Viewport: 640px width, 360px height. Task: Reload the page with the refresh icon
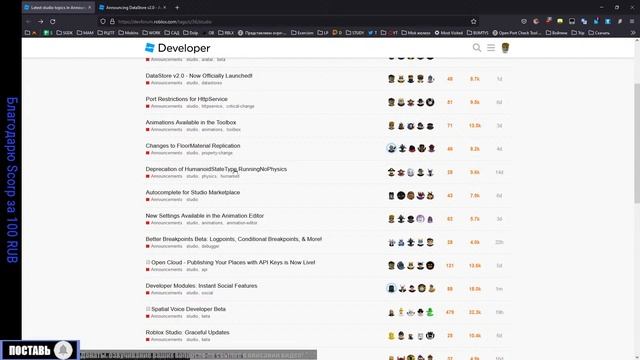tap(53, 21)
